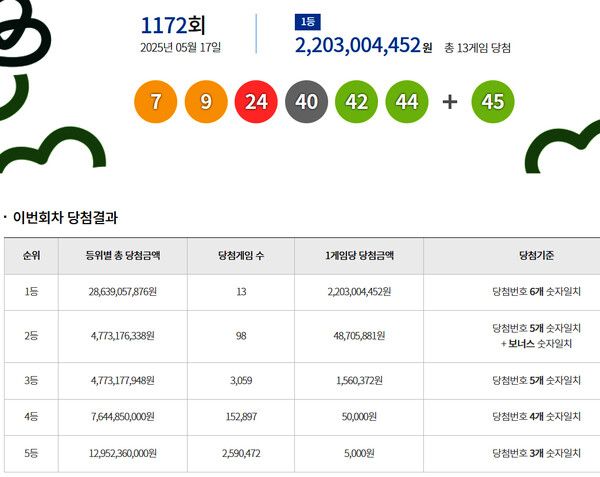This screenshot has width=600, height=477.
Task: Click the orange lottery ball number 9
Action: tap(206, 102)
